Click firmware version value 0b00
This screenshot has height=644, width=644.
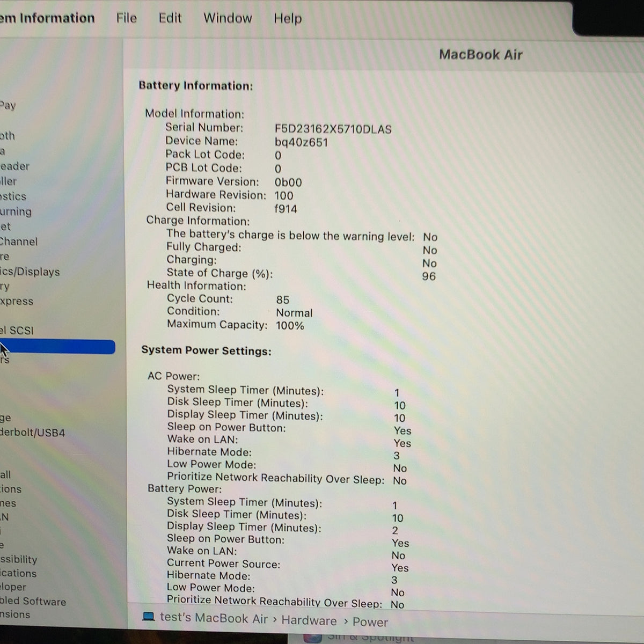click(288, 182)
